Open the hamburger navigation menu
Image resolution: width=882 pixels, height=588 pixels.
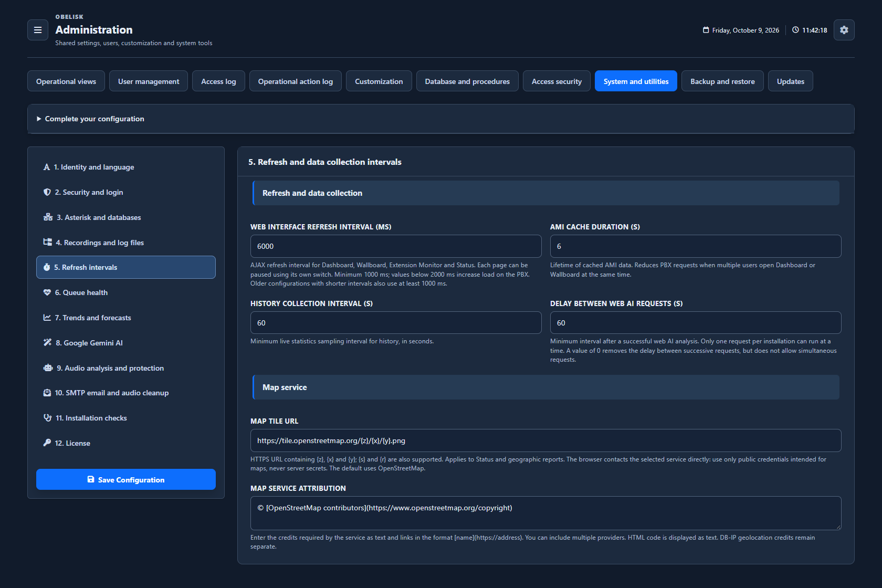[x=38, y=30]
